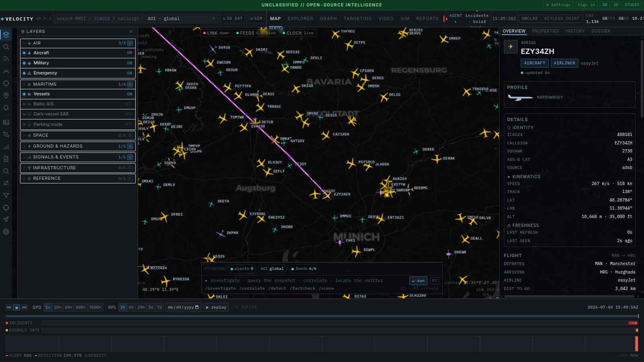Expand the GROUND & HAZARDS group
The image size is (644, 362).
pos(24,146)
